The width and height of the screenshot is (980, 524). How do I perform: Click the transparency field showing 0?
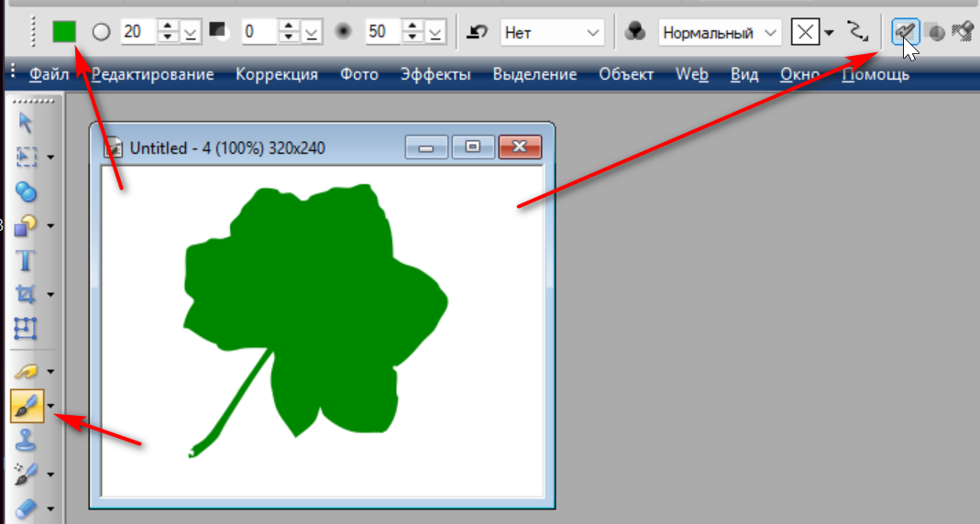[x=259, y=32]
